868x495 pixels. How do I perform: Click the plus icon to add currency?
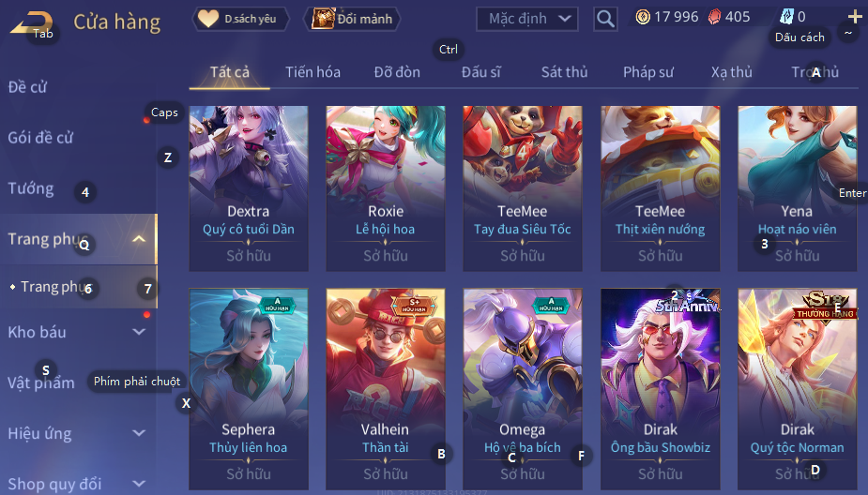[x=855, y=17]
